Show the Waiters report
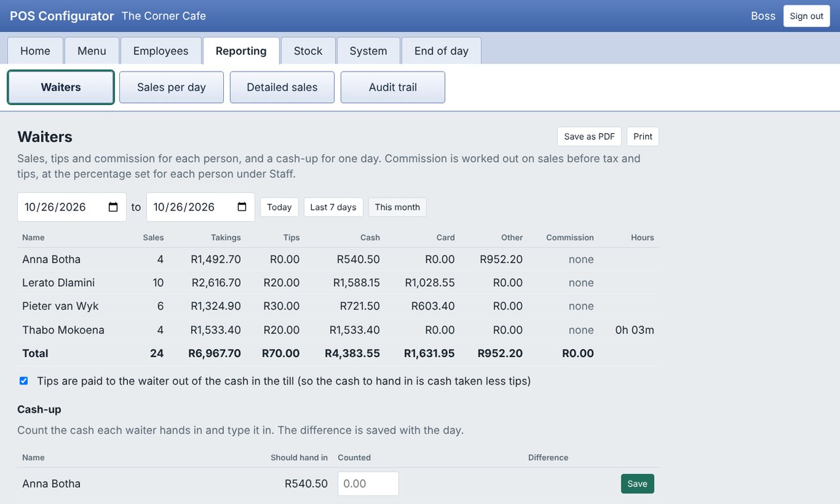 coord(61,87)
